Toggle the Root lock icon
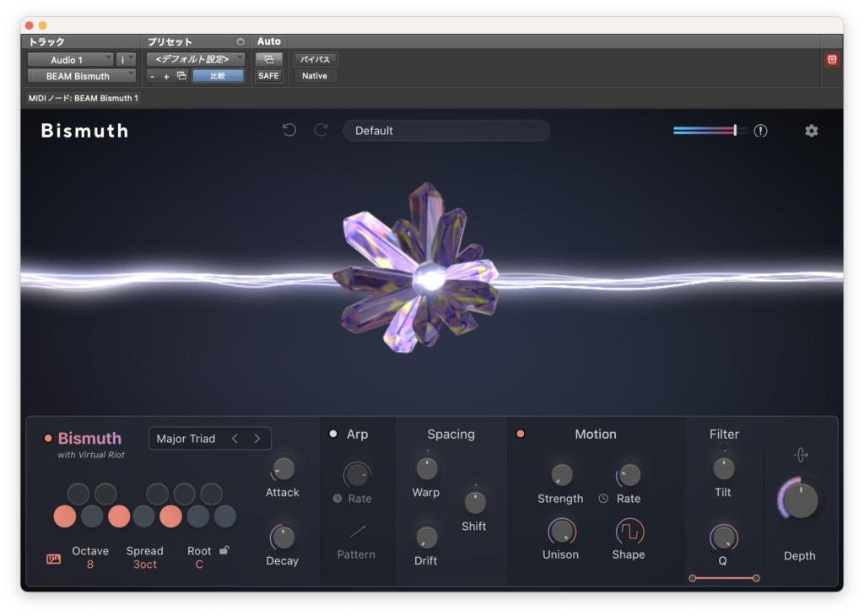Viewport: 864px width, 616px height. pyautogui.click(x=224, y=550)
